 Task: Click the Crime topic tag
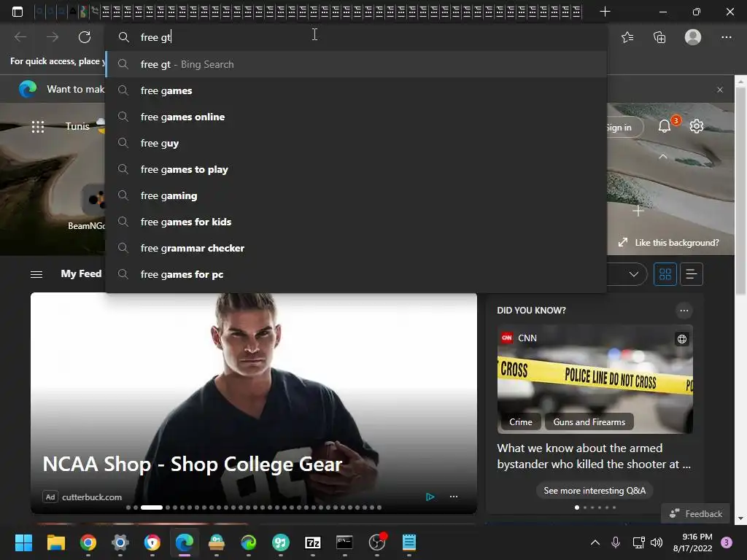click(x=520, y=422)
